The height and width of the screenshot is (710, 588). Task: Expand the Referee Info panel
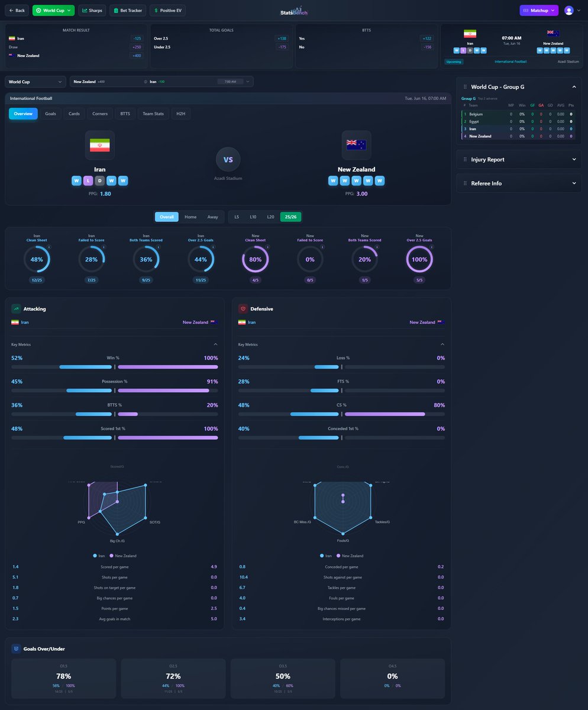[x=574, y=183]
